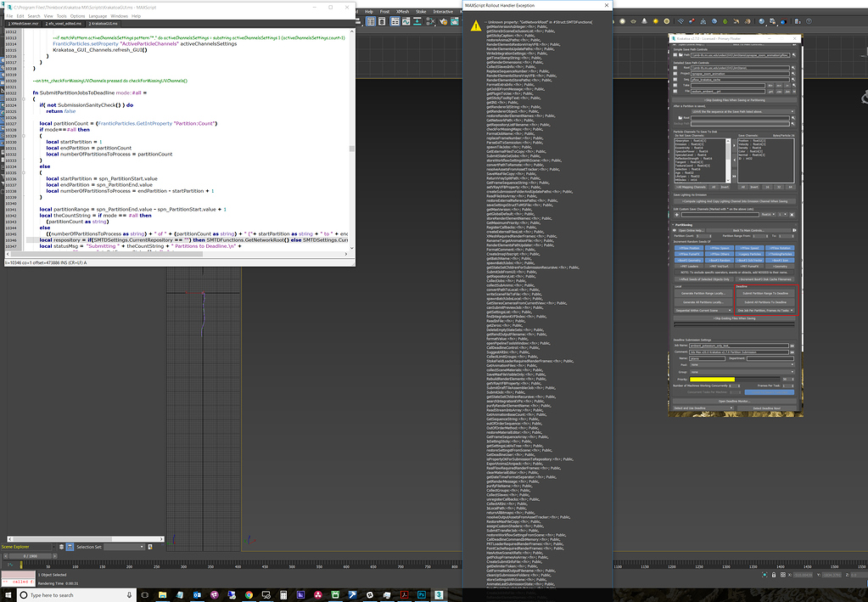This screenshot has width=868, height=602.
Task: Enable Affect Seeds of Selected Objects Only
Action: pyautogui.click(x=704, y=279)
